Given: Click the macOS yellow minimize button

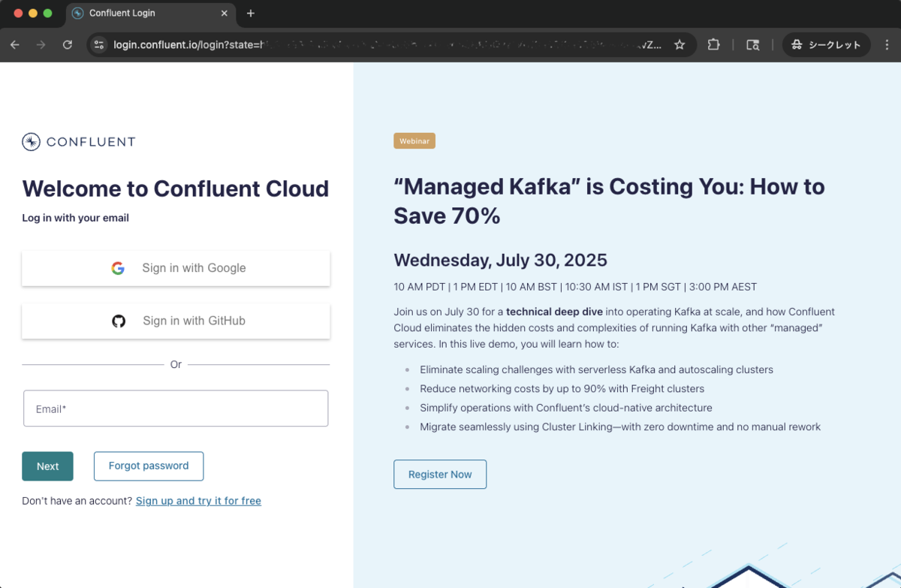Looking at the screenshot, I should pyautogui.click(x=33, y=14).
